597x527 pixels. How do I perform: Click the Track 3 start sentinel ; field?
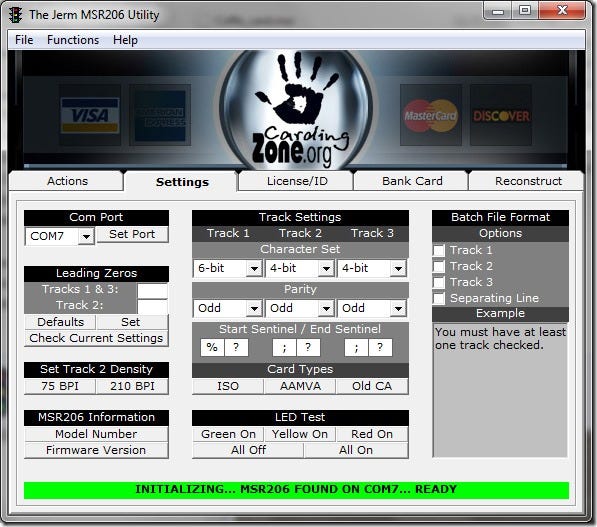[x=356, y=347]
